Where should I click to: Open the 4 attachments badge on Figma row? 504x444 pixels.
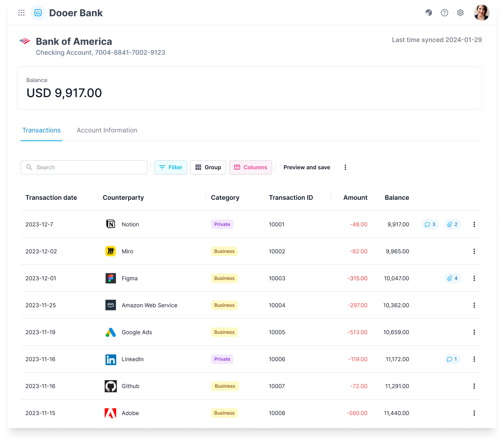tap(452, 278)
